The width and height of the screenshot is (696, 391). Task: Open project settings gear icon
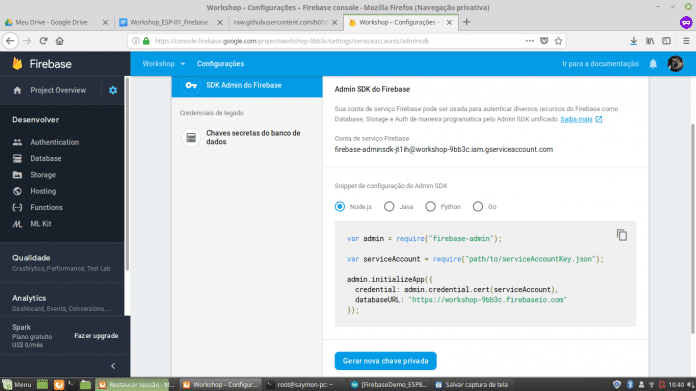coord(113,90)
